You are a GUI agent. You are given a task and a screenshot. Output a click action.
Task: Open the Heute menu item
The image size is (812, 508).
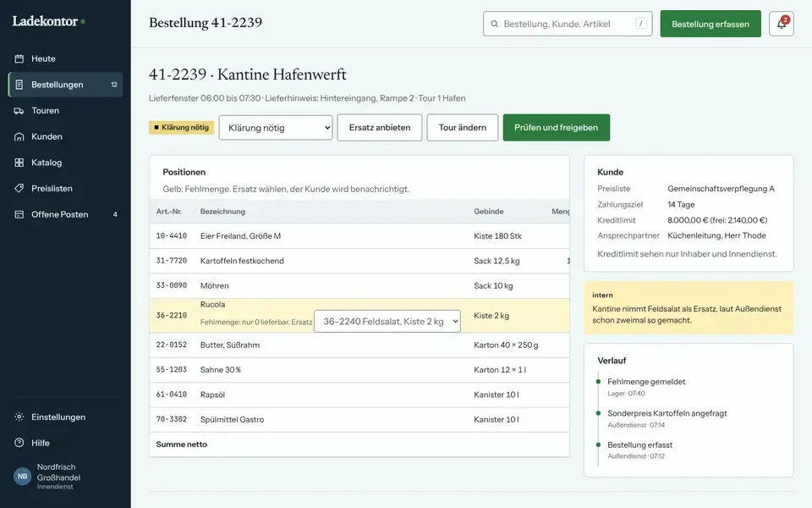click(x=65, y=58)
